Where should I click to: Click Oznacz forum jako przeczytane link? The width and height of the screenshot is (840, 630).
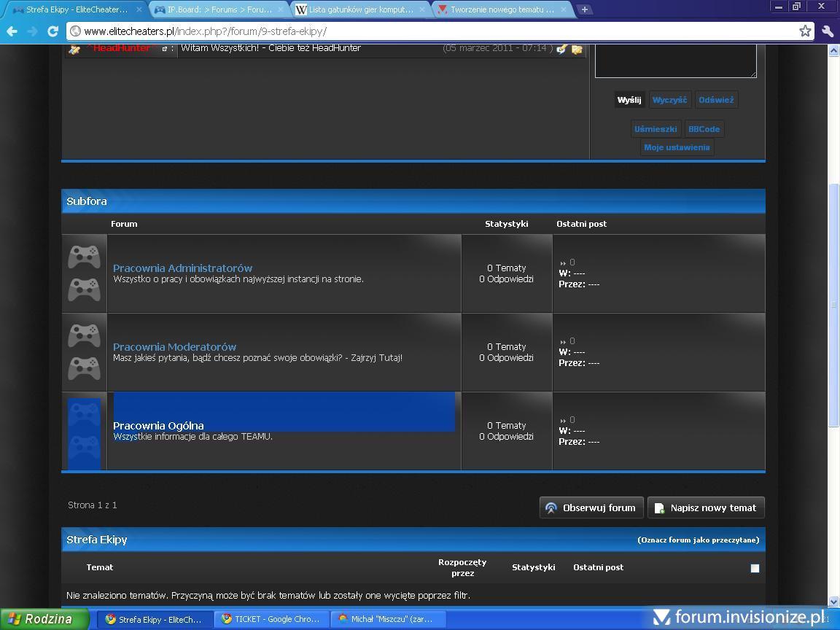click(x=698, y=540)
